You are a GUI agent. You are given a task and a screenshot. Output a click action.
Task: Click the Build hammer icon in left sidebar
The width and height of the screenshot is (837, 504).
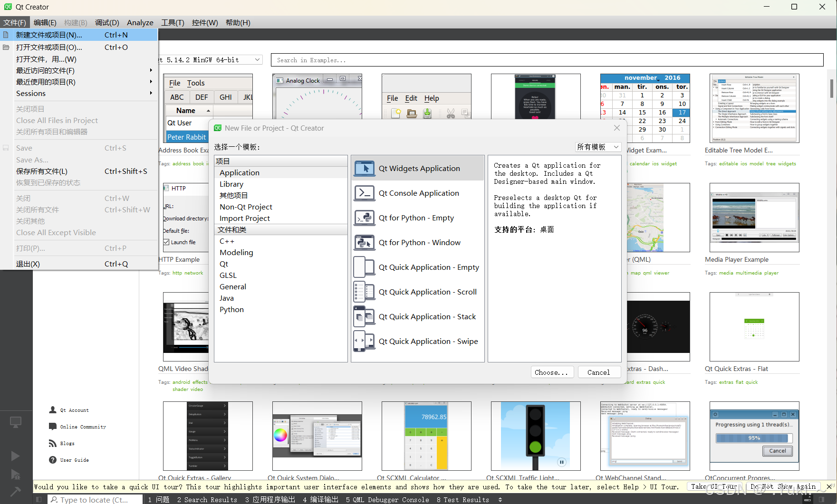pyautogui.click(x=15, y=491)
